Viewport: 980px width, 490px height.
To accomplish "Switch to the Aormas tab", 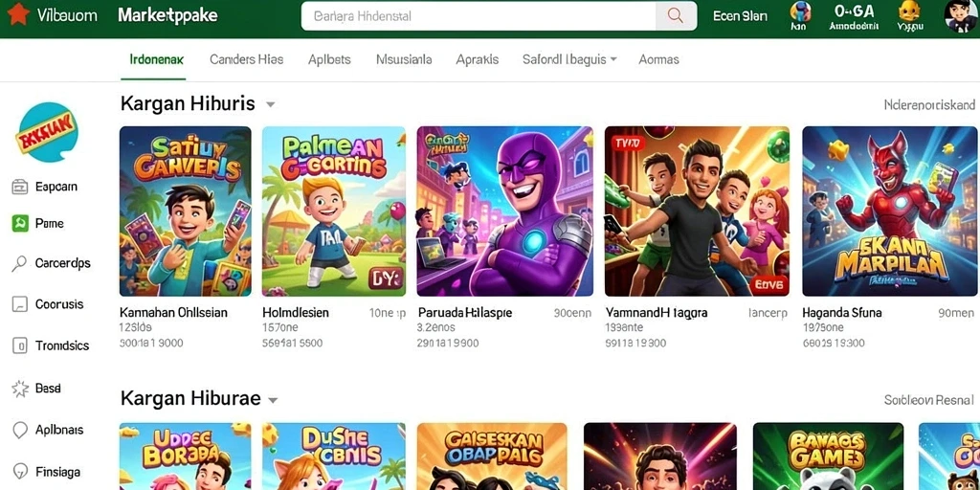I will tap(658, 59).
